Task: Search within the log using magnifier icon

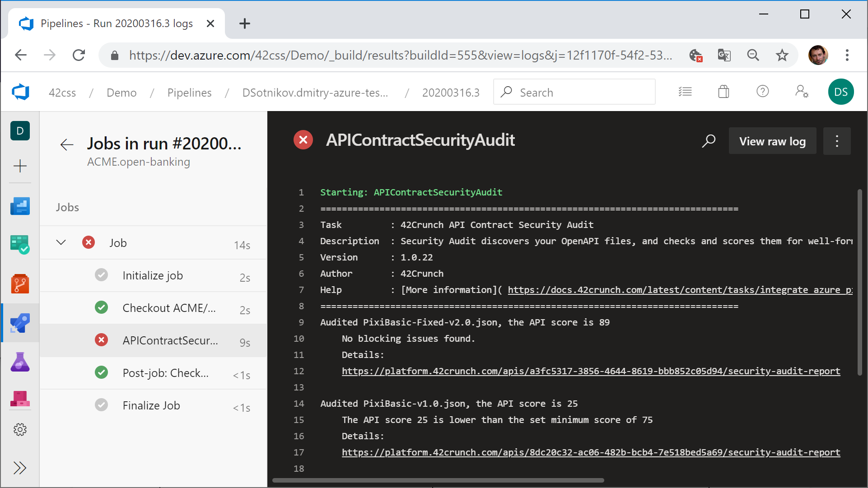Action: pyautogui.click(x=709, y=141)
